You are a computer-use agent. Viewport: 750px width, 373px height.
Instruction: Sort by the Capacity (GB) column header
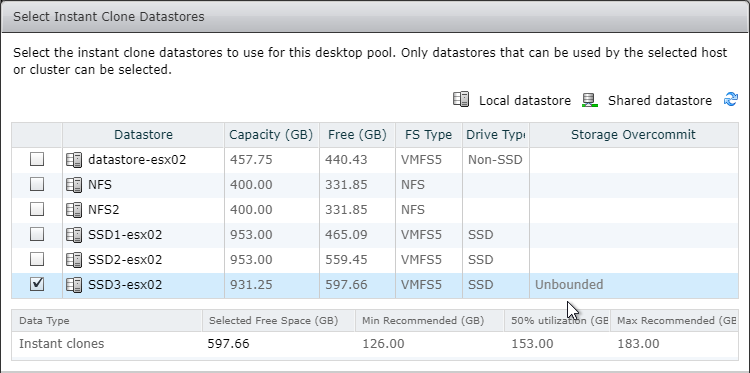coord(271,135)
